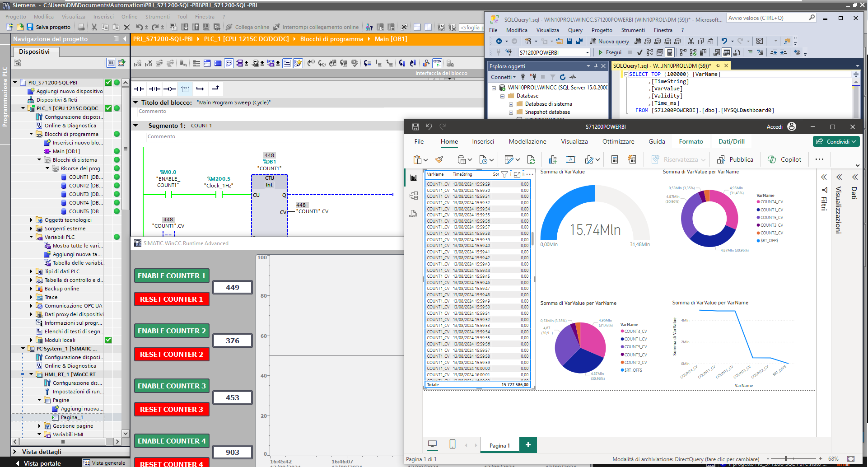Toggle network comments icon in block editor toolbar
Viewport: 868px width, 467px height.
pyautogui.click(x=229, y=63)
